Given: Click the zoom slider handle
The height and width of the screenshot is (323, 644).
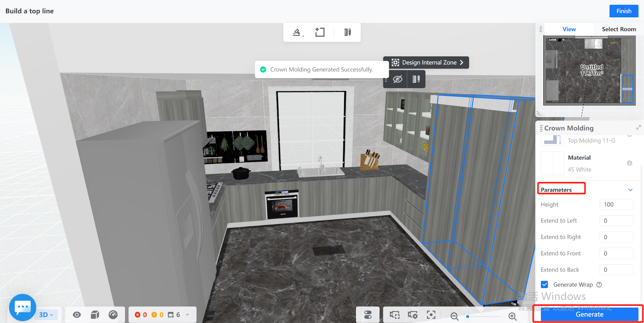Looking at the screenshot, I should coord(468,317).
